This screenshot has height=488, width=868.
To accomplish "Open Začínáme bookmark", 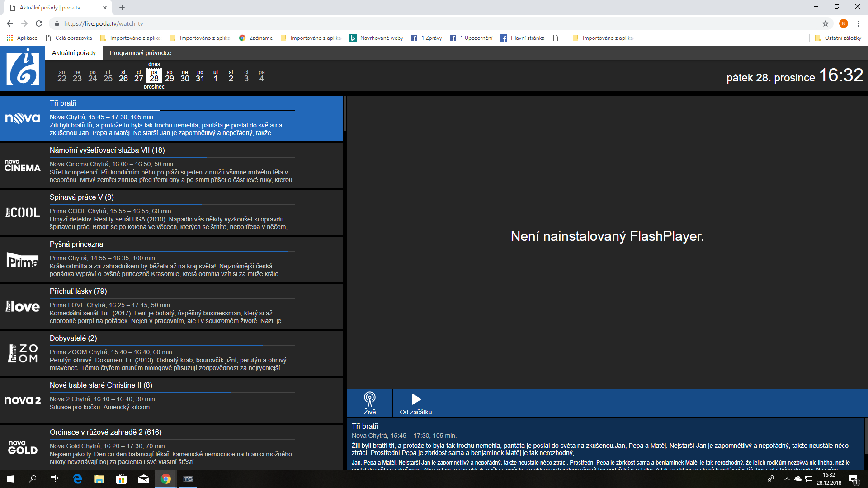I will pyautogui.click(x=256, y=38).
